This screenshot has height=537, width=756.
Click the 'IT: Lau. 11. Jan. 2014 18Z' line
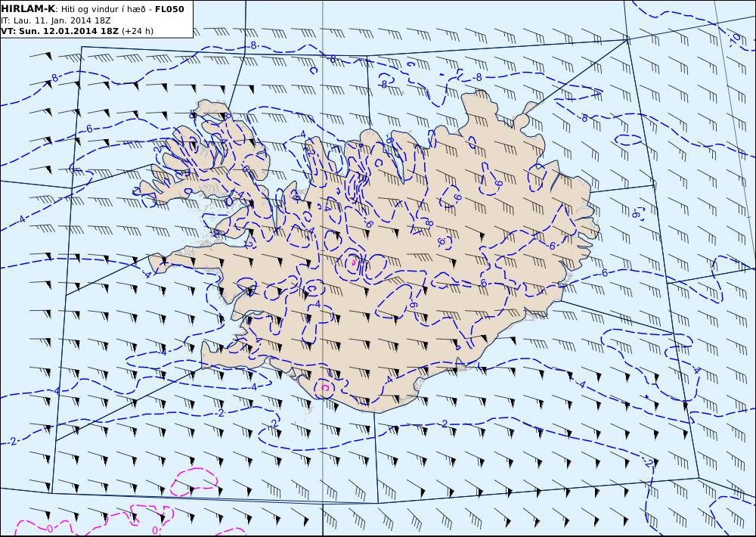tap(56, 20)
